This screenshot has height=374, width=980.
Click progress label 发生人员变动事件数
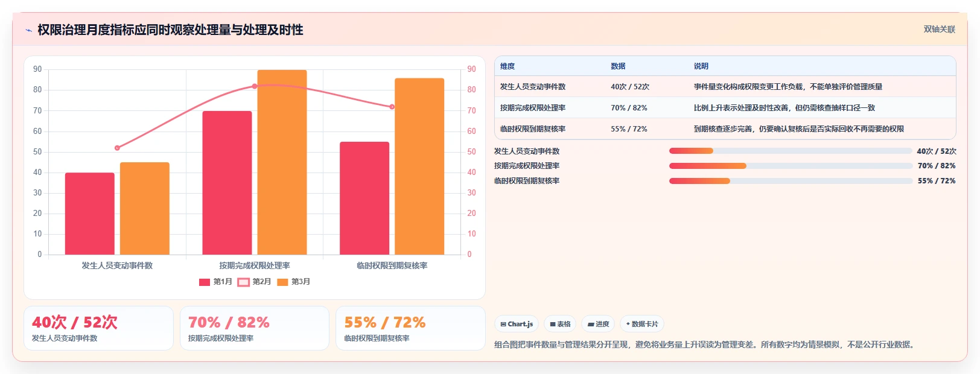pyautogui.click(x=527, y=151)
